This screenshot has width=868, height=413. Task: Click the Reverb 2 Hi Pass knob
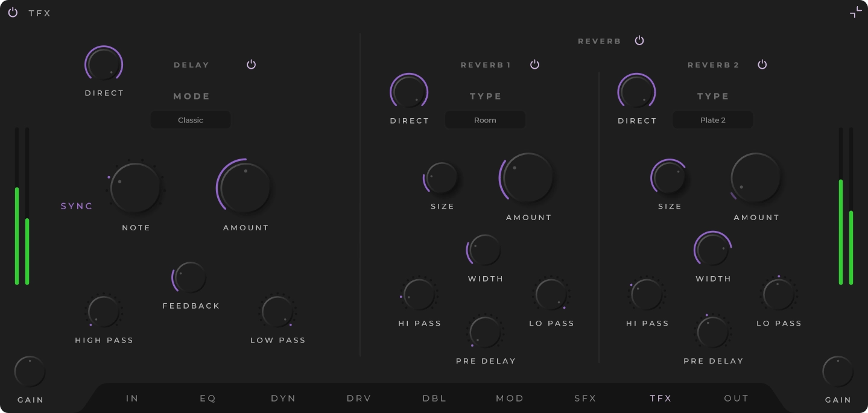(x=647, y=295)
